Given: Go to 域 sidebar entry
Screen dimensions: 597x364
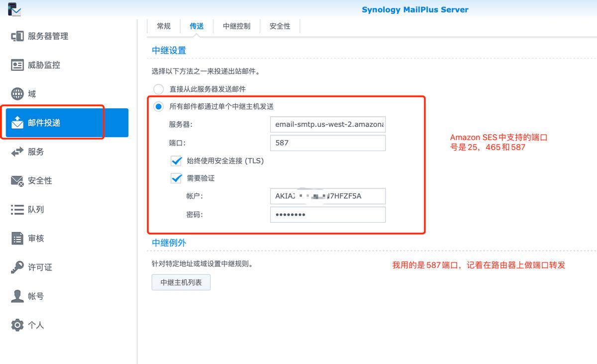Looking at the screenshot, I should 67,94.
